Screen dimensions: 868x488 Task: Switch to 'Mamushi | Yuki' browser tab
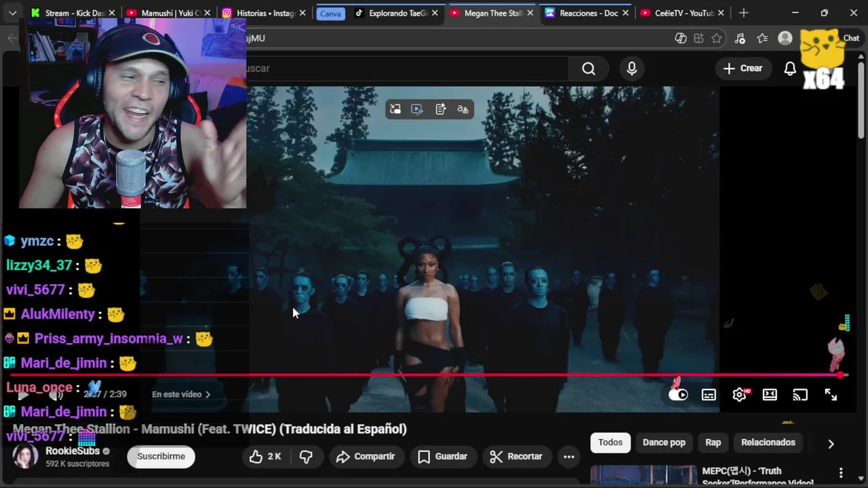coord(170,13)
